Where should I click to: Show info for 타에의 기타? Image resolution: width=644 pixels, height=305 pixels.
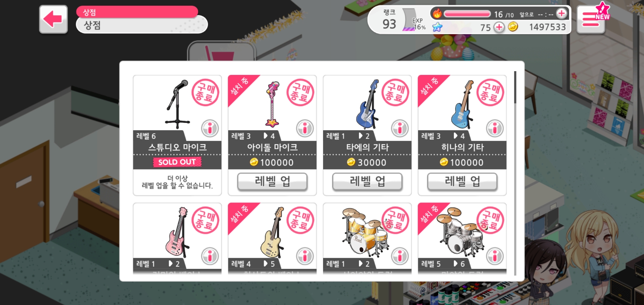coord(400,128)
